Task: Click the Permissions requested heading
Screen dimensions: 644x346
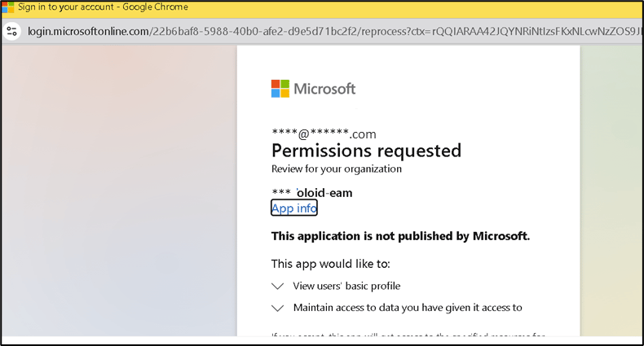Action: coord(366,151)
